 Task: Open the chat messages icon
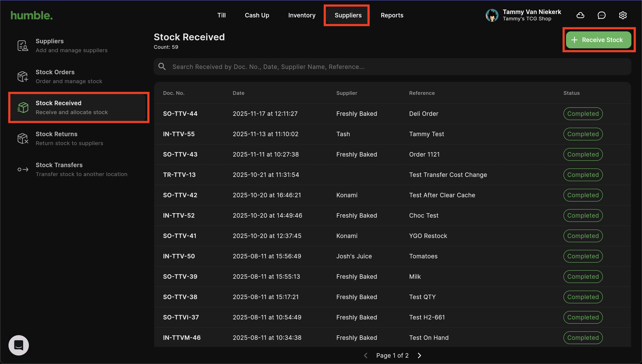tap(601, 15)
